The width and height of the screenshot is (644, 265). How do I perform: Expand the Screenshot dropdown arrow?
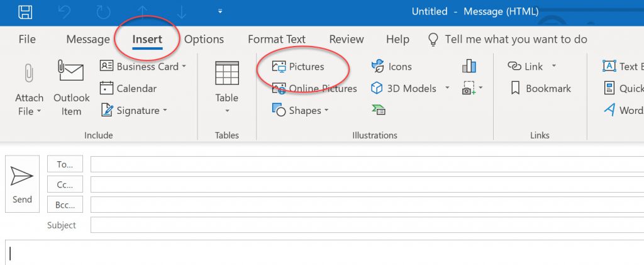480,87
